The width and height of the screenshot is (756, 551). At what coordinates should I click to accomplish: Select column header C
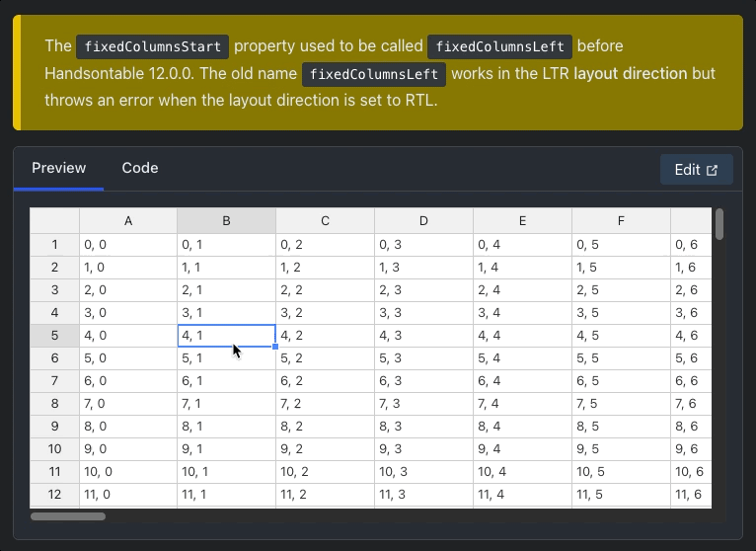point(325,221)
